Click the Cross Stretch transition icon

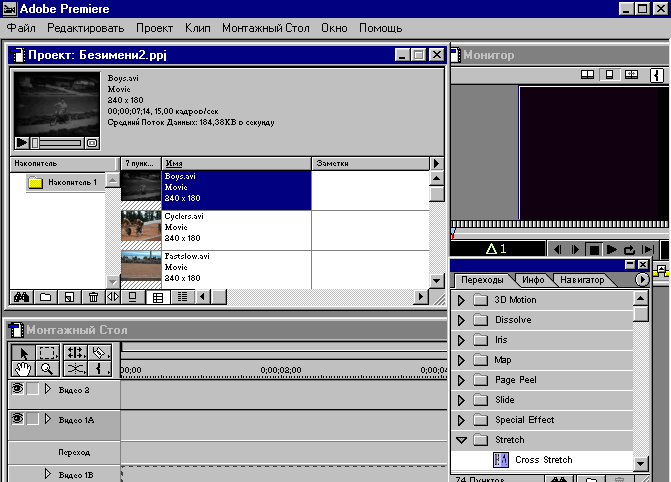coord(501,460)
